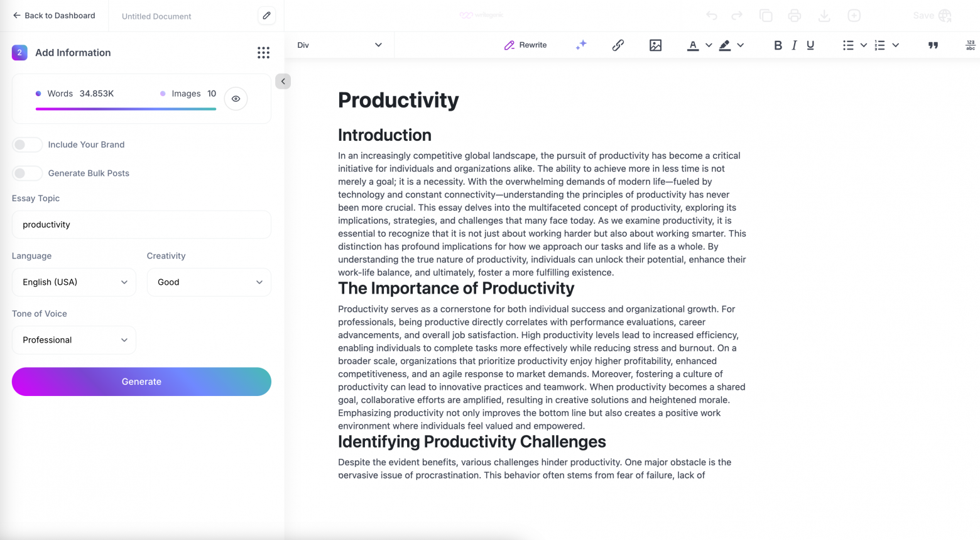Click the Essay Topic input field

click(141, 224)
